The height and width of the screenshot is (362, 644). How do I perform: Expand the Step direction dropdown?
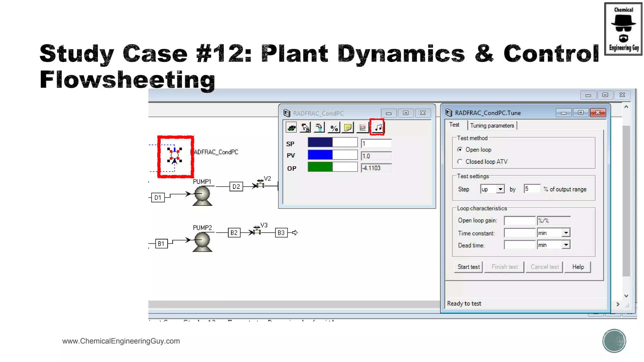click(500, 189)
